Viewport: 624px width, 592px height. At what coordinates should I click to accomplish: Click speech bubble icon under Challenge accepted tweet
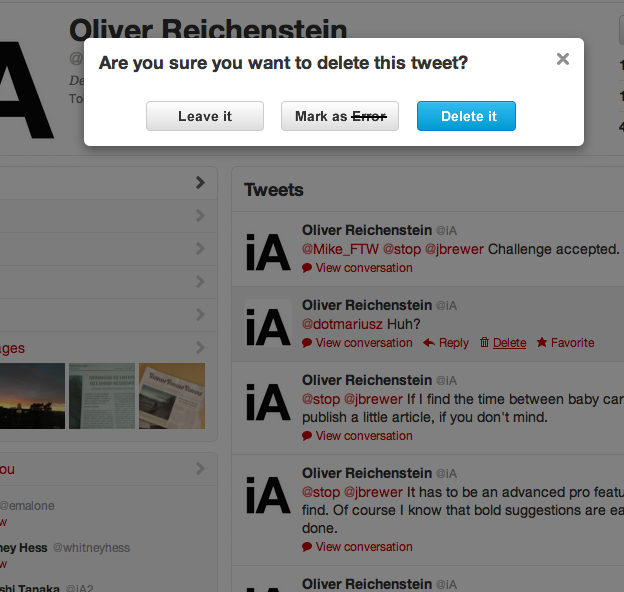307,268
